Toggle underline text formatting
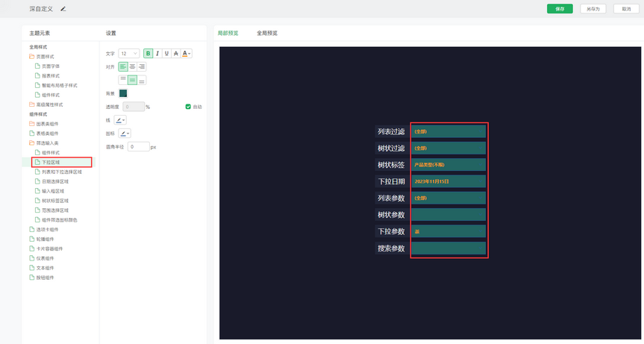Viewport: 644px width, 344px height. pos(166,54)
